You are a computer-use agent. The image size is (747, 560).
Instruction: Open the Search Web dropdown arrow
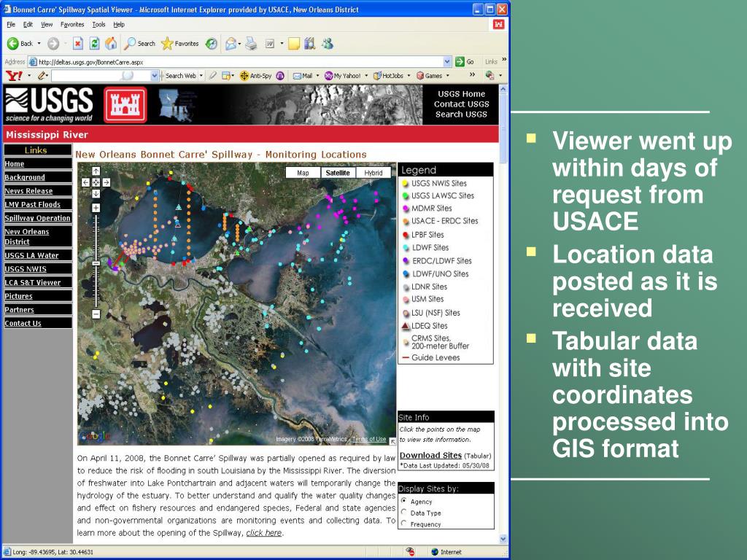[201, 76]
